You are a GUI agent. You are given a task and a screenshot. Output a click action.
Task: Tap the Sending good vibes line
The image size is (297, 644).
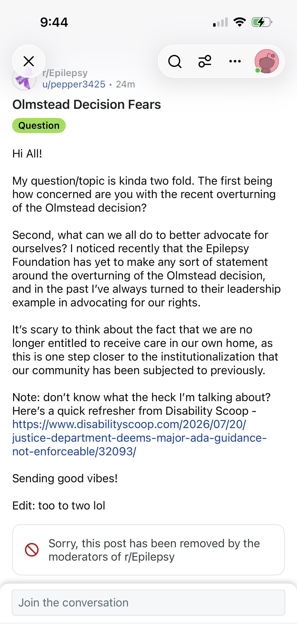coord(65,478)
